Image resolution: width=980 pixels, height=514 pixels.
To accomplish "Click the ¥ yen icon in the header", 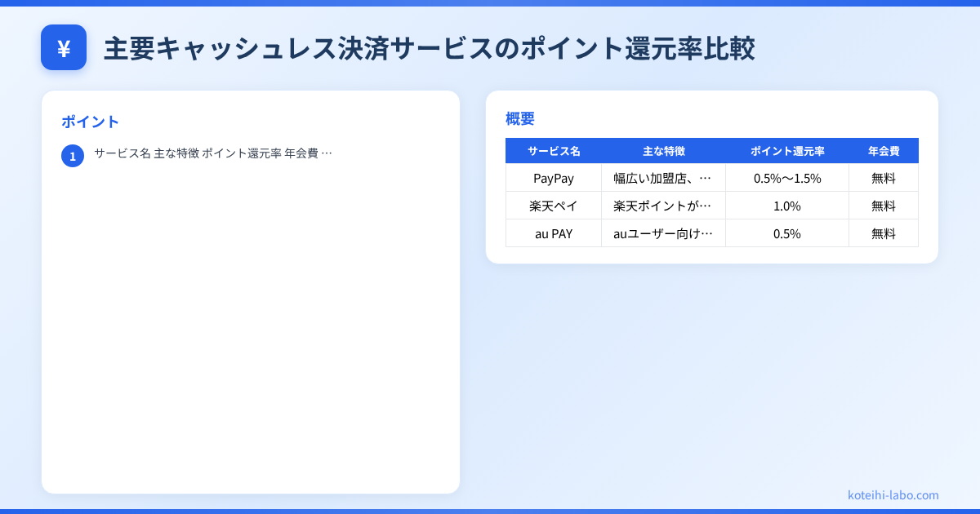I will tap(64, 47).
